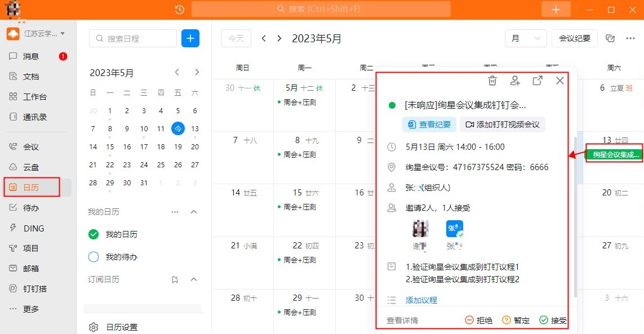Focus the 搜索日程 search field
The height and width of the screenshot is (334, 644).
pyautogui.click(x=132, y=39)
